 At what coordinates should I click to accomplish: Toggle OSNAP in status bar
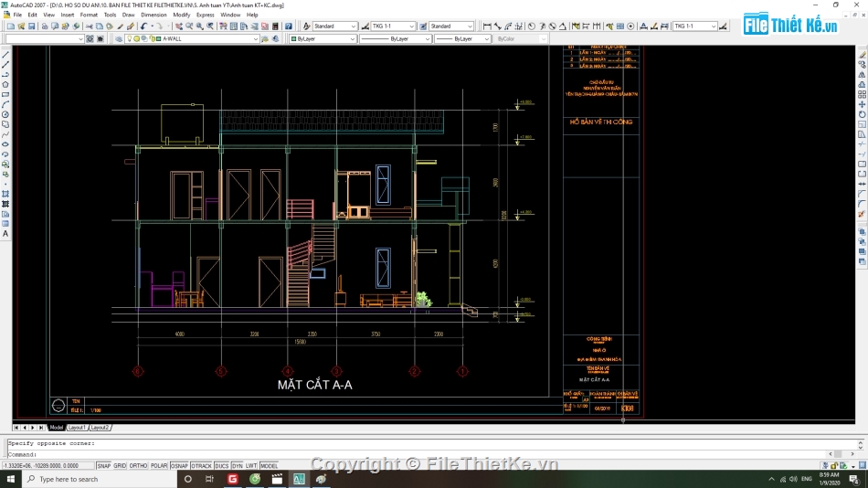179,466
